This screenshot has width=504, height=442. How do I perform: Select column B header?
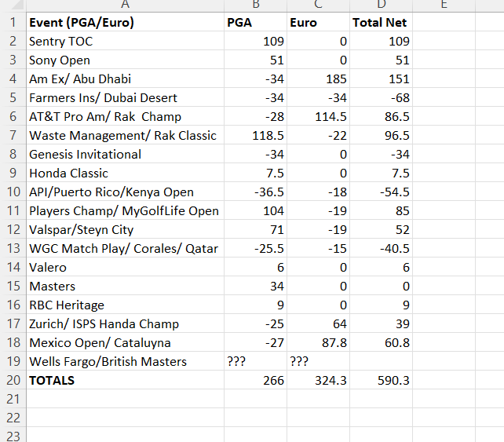(256, 5)
